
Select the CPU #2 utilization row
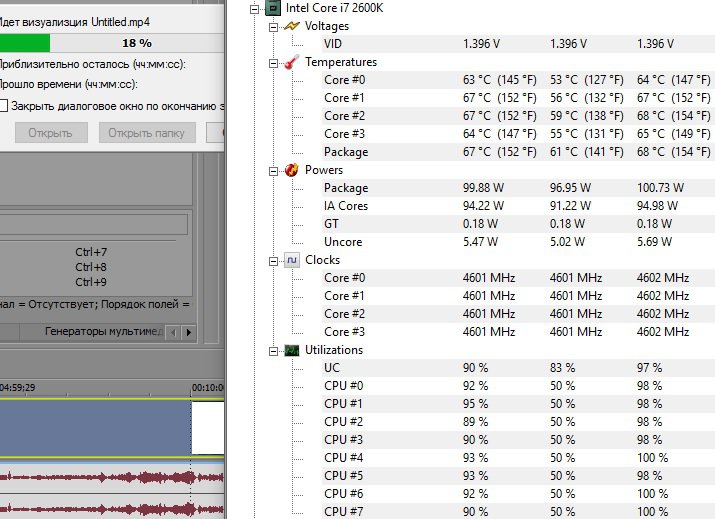click(519, 422)
